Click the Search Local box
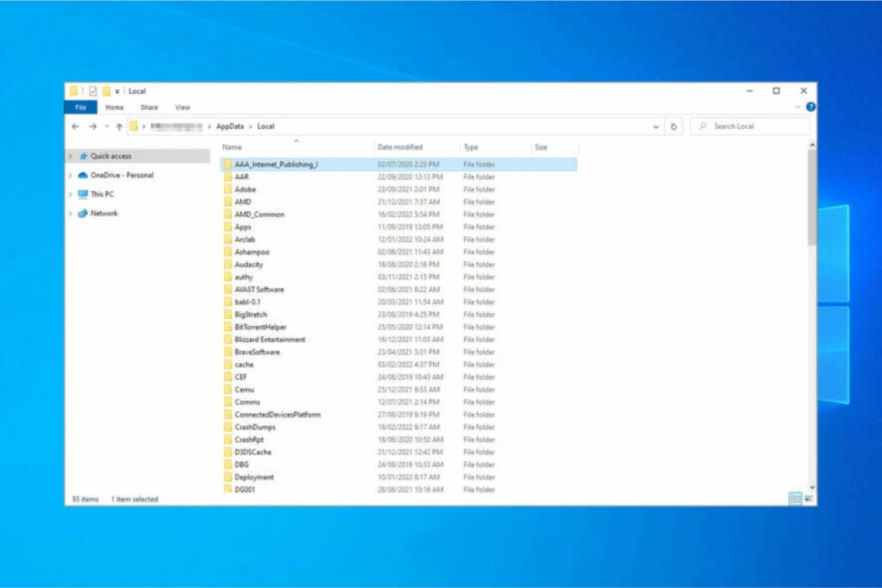The image size is (882, 588). [750, 126]
